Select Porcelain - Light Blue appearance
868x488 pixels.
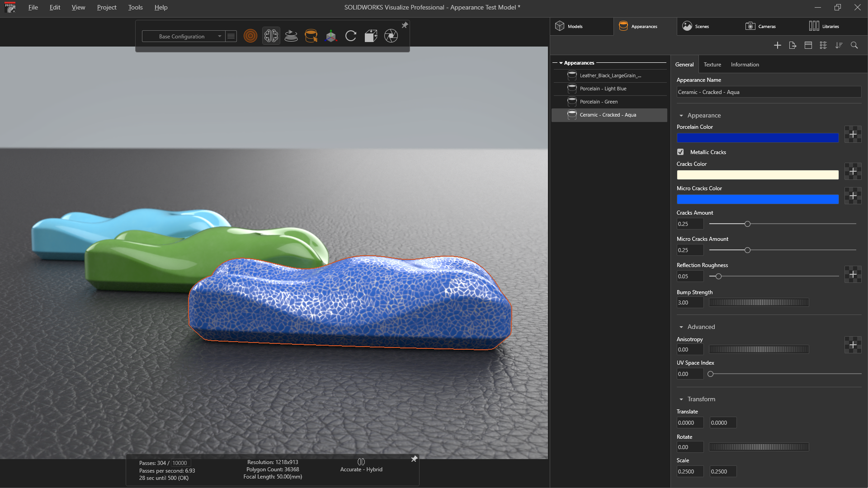tap(609, 89)
